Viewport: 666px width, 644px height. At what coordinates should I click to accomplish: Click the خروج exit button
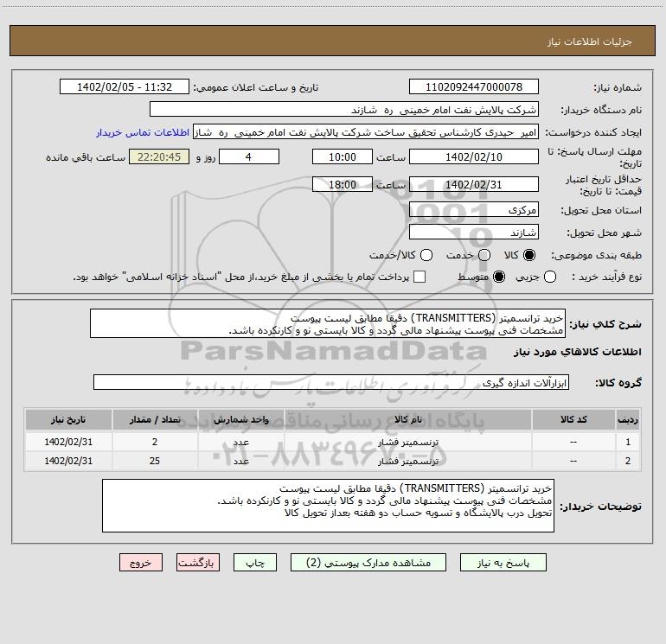141,563
